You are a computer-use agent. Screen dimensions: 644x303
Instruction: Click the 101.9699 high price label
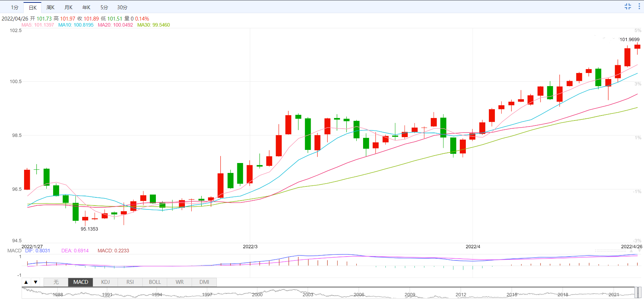629,40
